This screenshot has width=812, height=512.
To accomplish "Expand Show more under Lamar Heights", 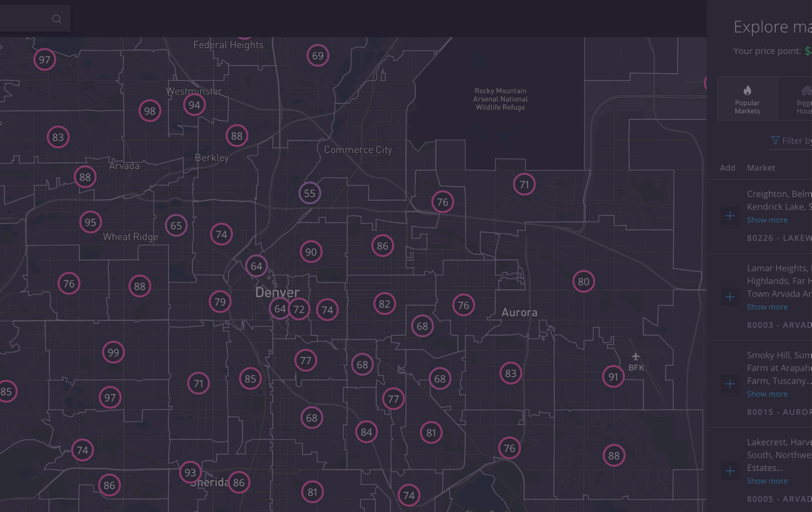I will (767, 307).
